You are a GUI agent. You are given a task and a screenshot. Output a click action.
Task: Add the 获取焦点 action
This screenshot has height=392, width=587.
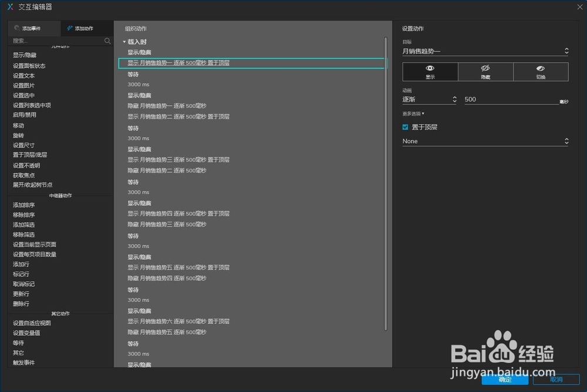(x=23, y=175)
